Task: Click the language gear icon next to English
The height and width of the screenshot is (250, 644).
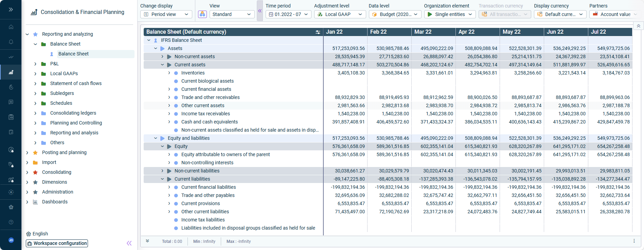Action: 29,234
